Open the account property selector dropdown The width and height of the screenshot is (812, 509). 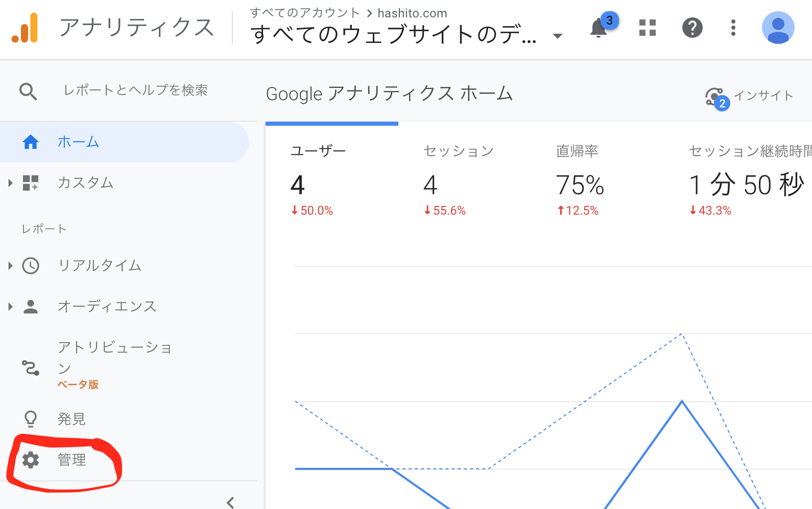point(558,36)
